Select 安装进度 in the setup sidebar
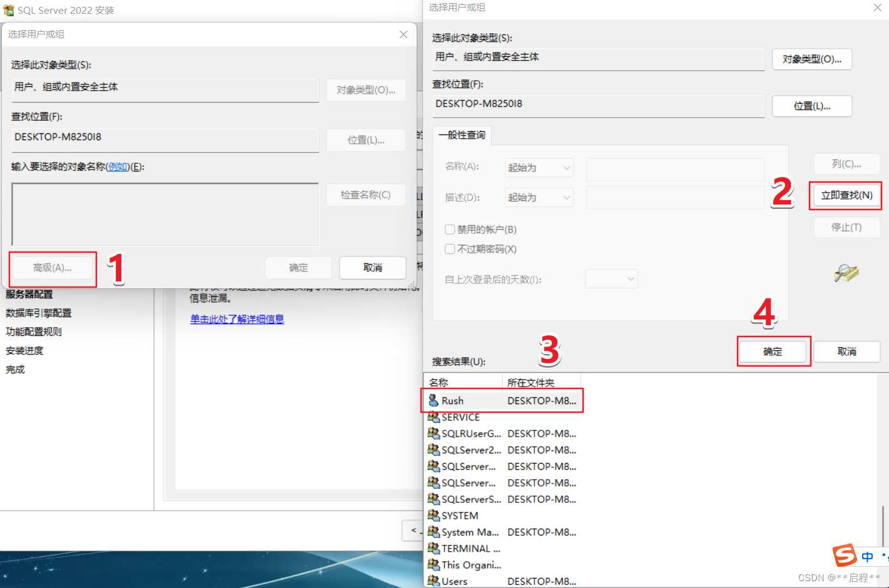889x588 pixels. click(x=24, y=350)
